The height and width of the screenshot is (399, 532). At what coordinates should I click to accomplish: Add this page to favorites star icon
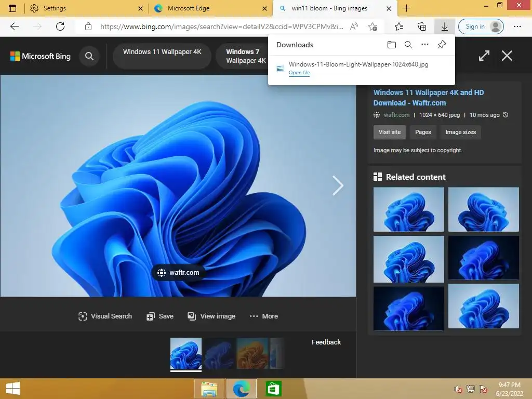click(x=373, y=26)
